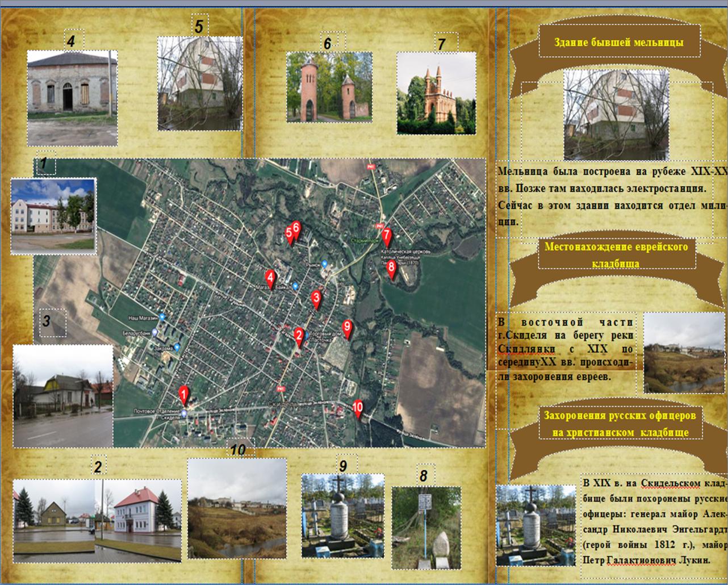Viewport: 728px width, 585px height.
Task: Click red map pin number 8
Action: [x=391, y=269]
